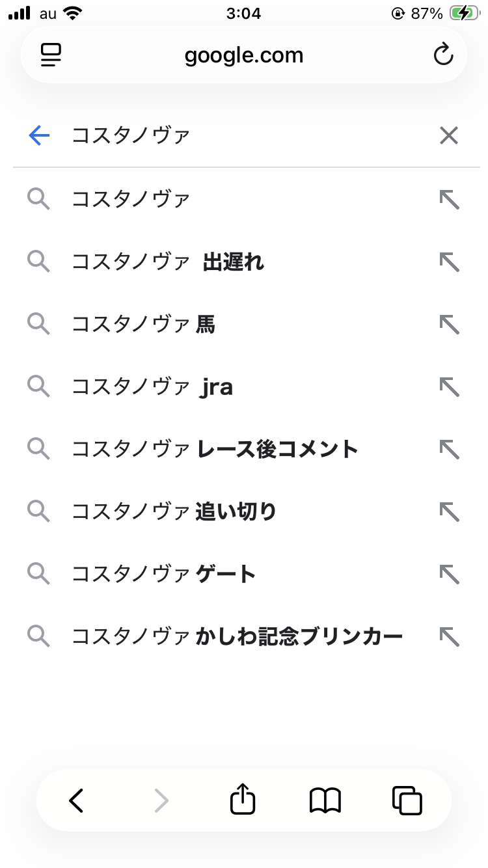488x868 pixels.
Task: Open the Safari share sheet
Action: (243, 799)
